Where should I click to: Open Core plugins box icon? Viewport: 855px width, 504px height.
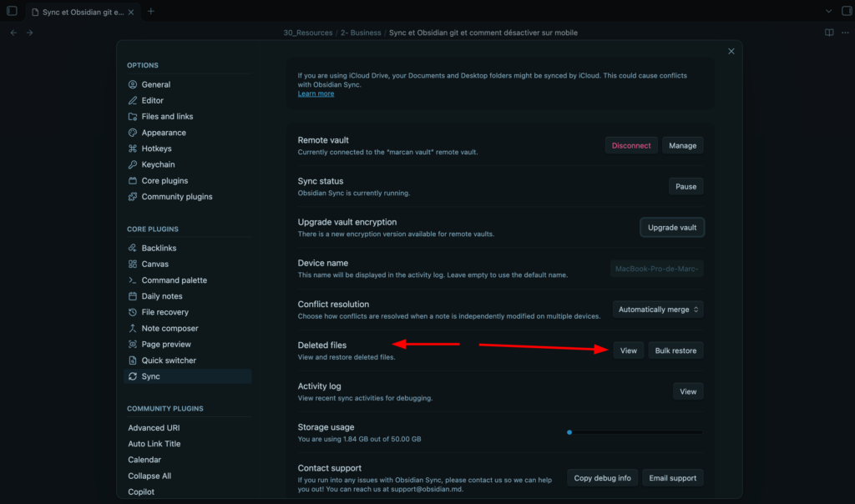[x=133, y=180]
